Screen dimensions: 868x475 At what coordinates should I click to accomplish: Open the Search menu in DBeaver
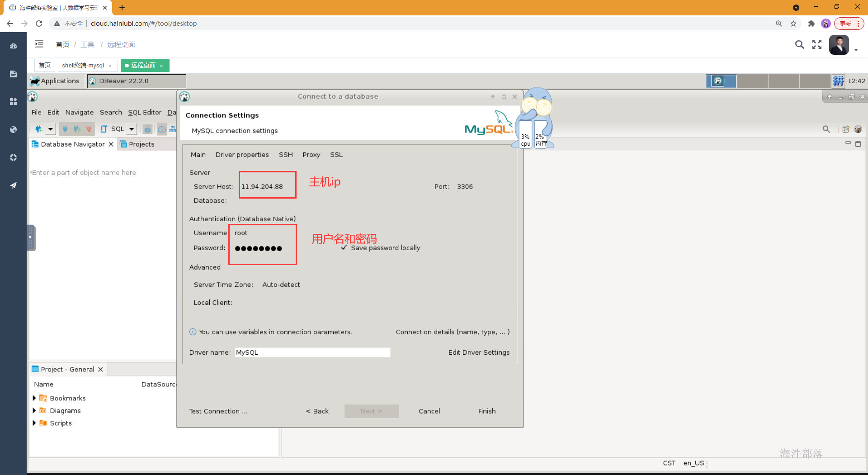pos(111,112)
